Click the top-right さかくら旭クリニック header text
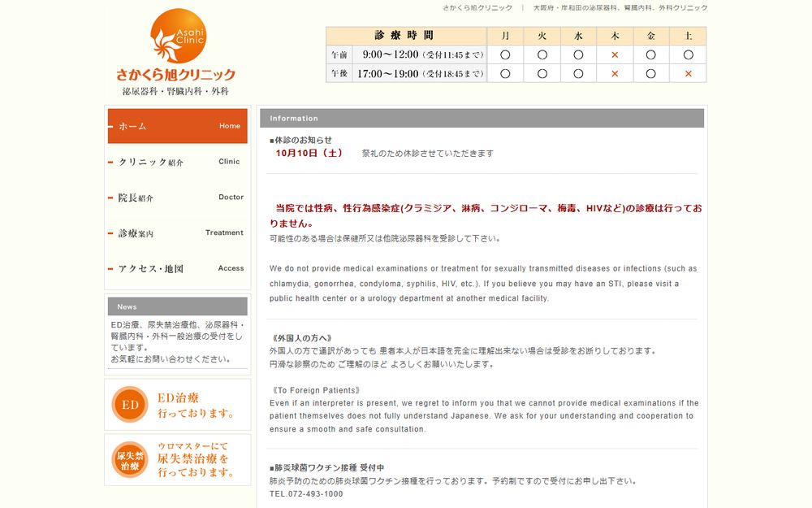The image size is (812, 508). click(x=477, y=8)
